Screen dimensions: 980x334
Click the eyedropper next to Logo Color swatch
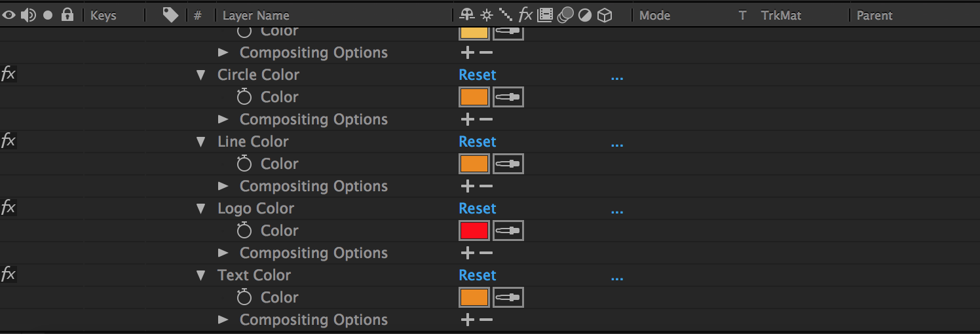point(508,231)
